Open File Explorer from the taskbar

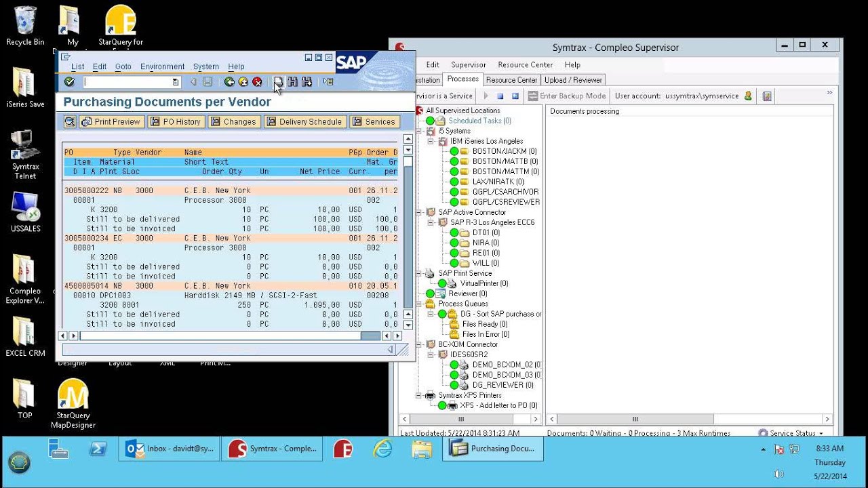(x=422, y=449)
